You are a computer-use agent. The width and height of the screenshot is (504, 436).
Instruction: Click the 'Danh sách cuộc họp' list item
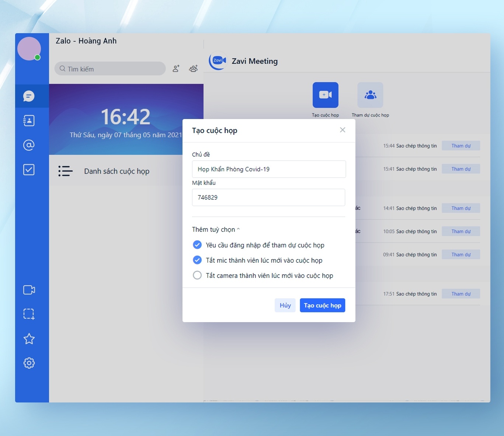tap(117, 171)
